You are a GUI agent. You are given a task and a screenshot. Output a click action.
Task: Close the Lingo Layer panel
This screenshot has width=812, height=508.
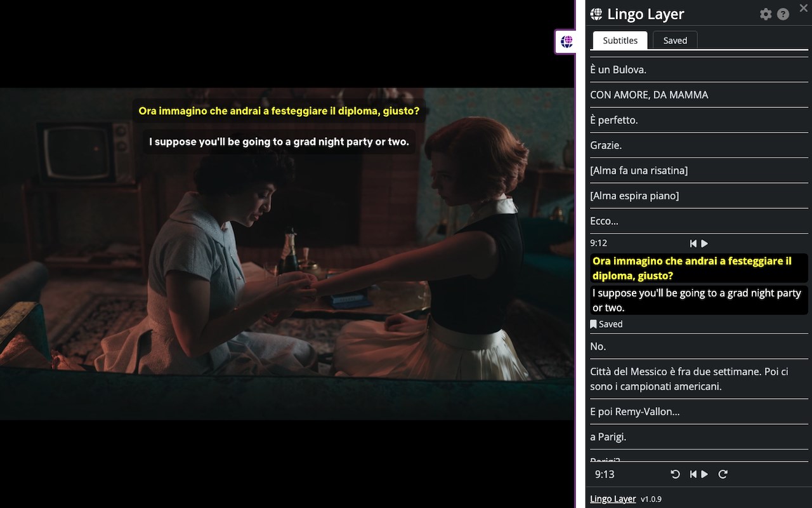coord(803,7)
